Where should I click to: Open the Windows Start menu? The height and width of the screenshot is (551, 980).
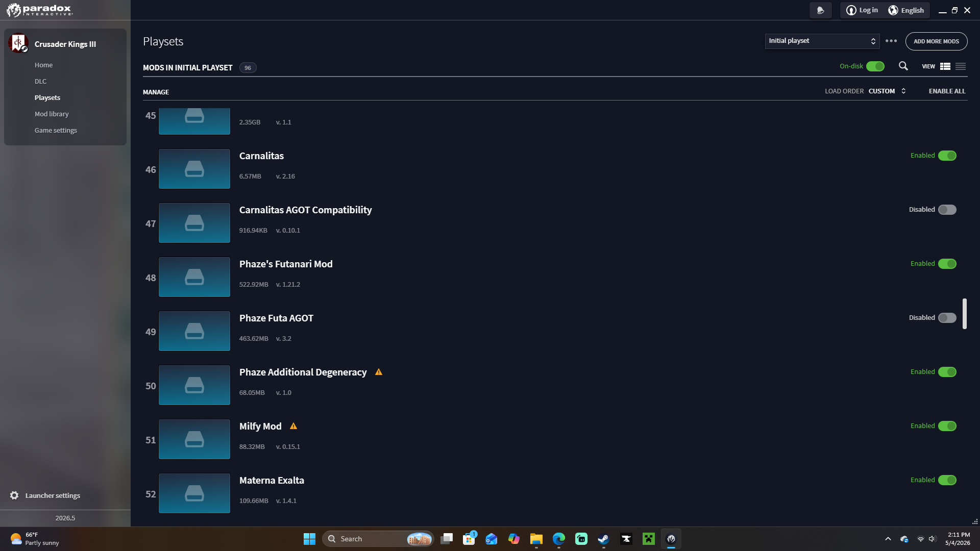click(x=309, y=539)
